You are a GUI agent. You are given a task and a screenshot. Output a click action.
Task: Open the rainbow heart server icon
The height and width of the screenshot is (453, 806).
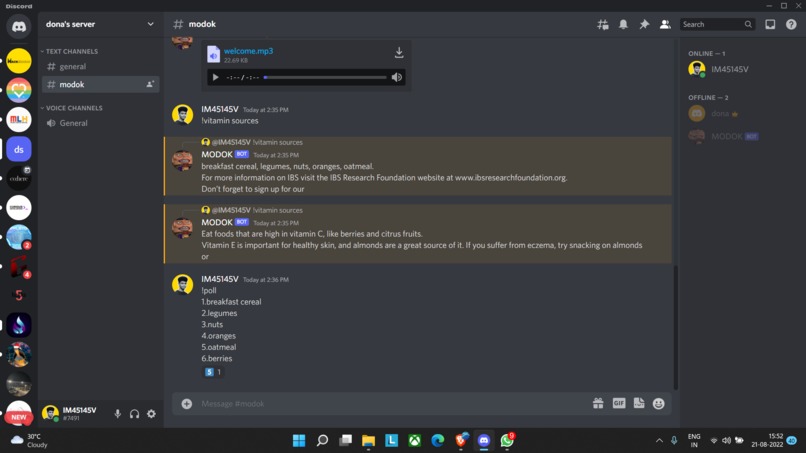(x=19, y=90)
